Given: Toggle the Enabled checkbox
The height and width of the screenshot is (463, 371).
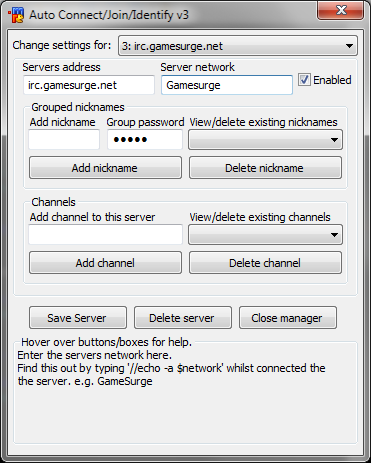Looking at the screenshot, I should (x=304, y=80).
